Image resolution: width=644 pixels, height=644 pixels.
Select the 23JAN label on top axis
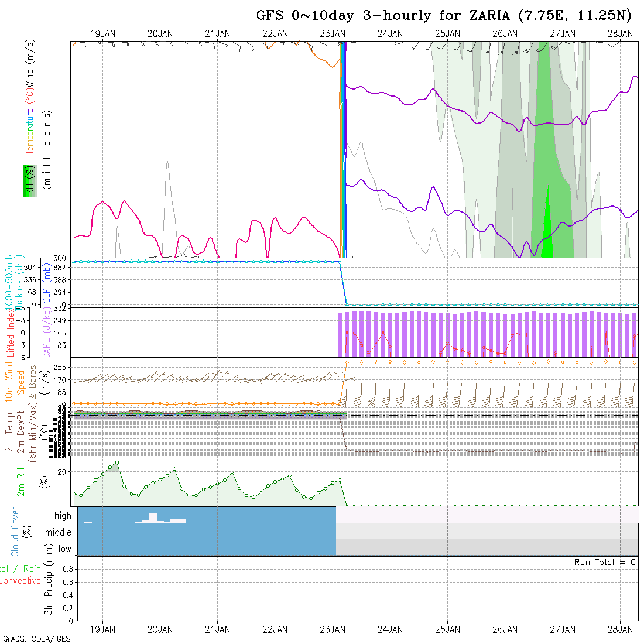333,34
